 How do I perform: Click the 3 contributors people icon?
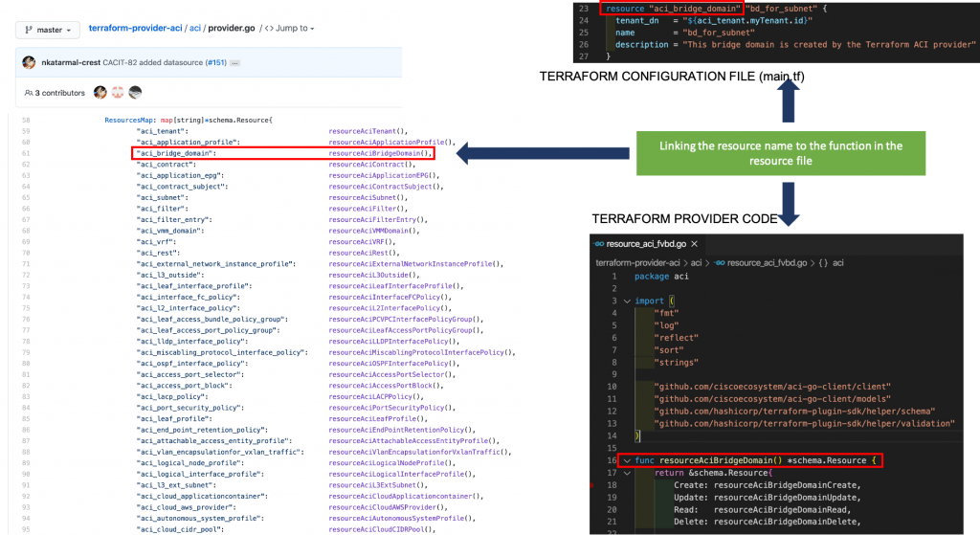coord(28,93)
